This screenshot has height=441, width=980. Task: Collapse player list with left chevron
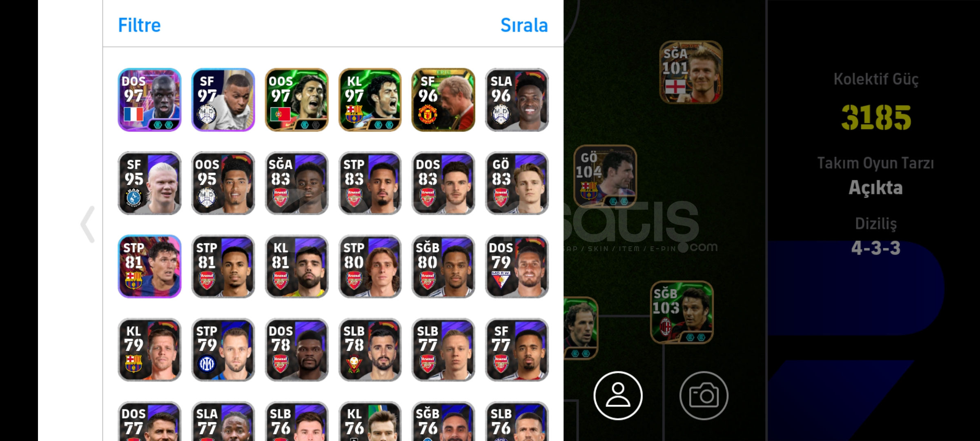88,224
